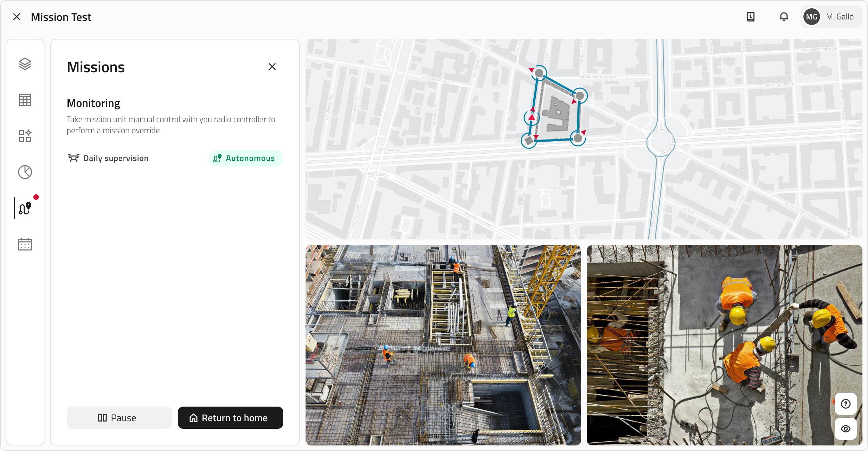
Task: Click the help question mark button
Action: [x=845, y=404]
